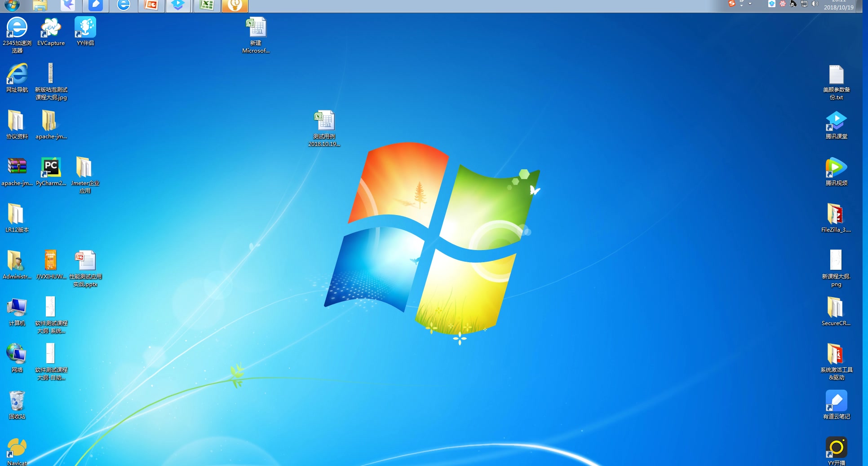Switch to the Internet Explorer taskbar button
The width and height of the screenshot is (868, 466).
(x=123, y=5)
